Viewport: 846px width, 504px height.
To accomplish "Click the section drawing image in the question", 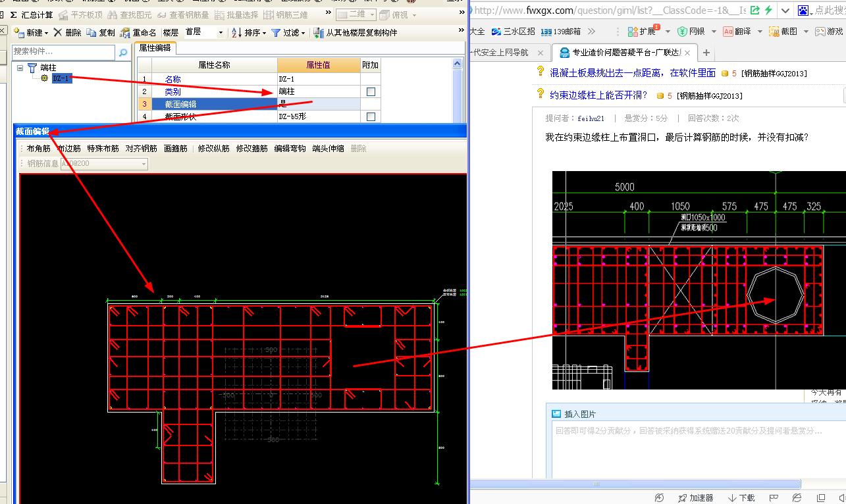I will coord(699,280).
